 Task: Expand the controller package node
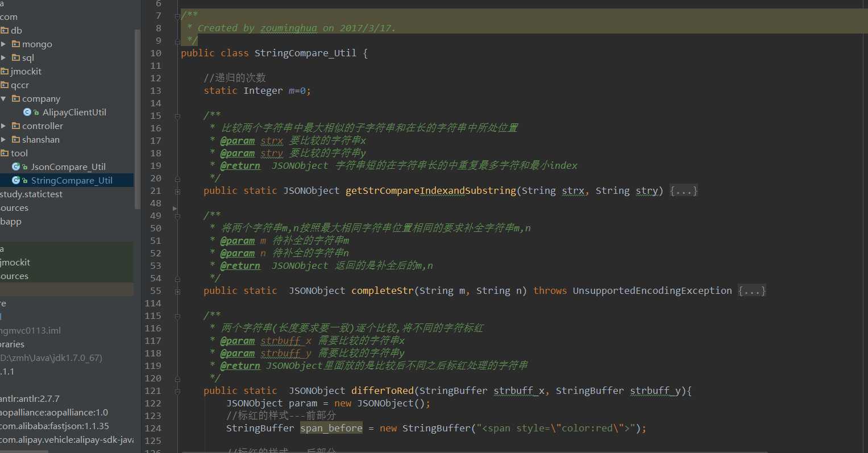pyautogui.click(x=3, y=126)
